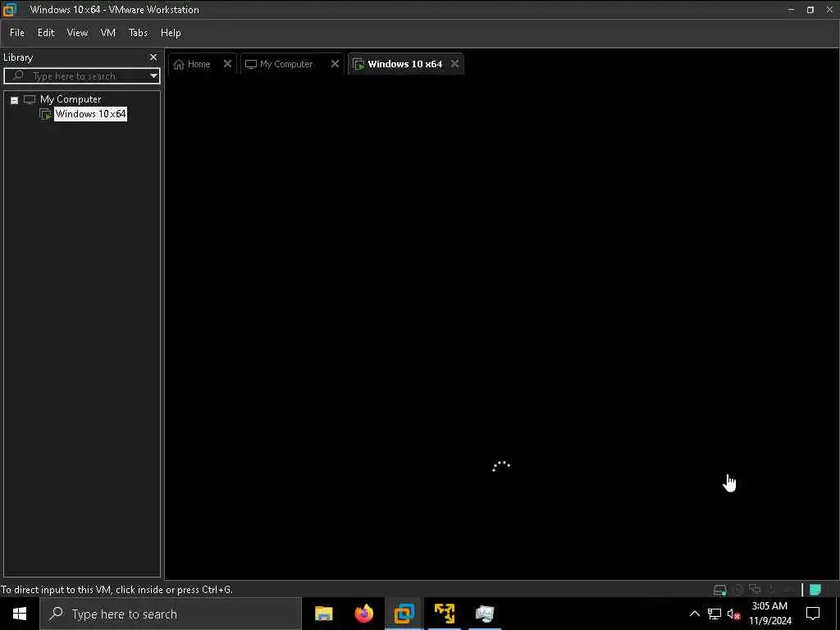Open the Edit menu

pos(46,33)
